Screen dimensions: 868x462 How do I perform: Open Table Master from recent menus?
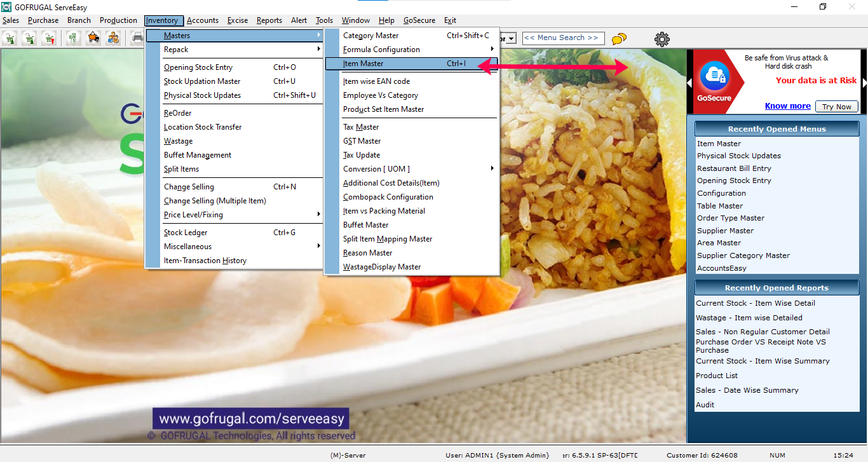pos(720,206)
